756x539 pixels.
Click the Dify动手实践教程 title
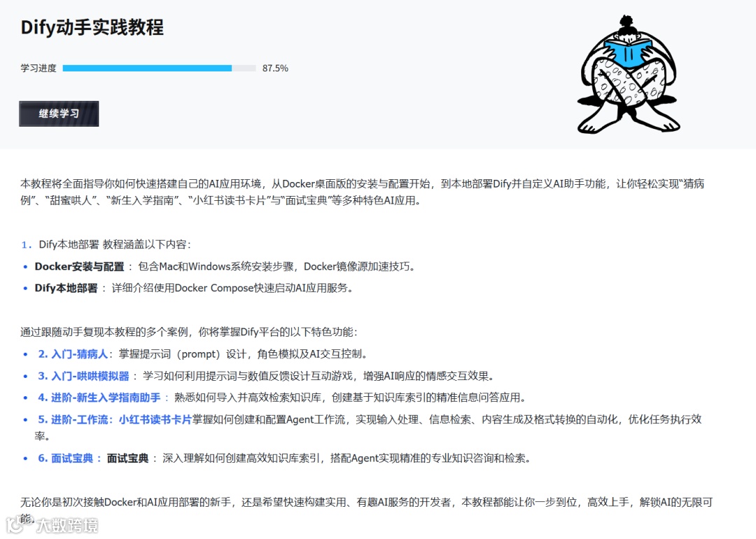92,27
